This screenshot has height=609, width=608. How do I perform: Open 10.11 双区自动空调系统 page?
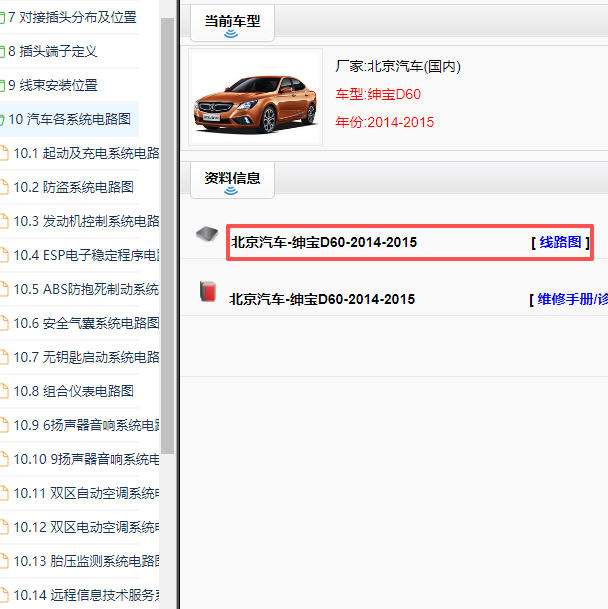coord(86,493)
